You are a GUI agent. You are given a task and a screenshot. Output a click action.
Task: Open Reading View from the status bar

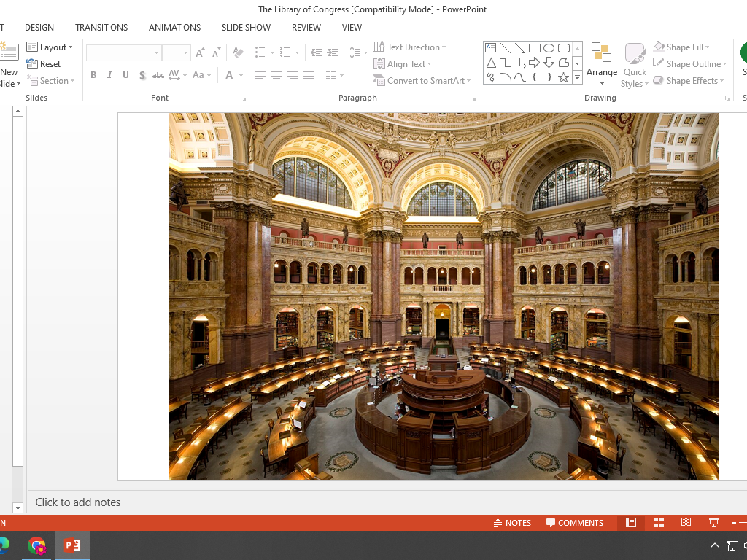tap(686, 523)
